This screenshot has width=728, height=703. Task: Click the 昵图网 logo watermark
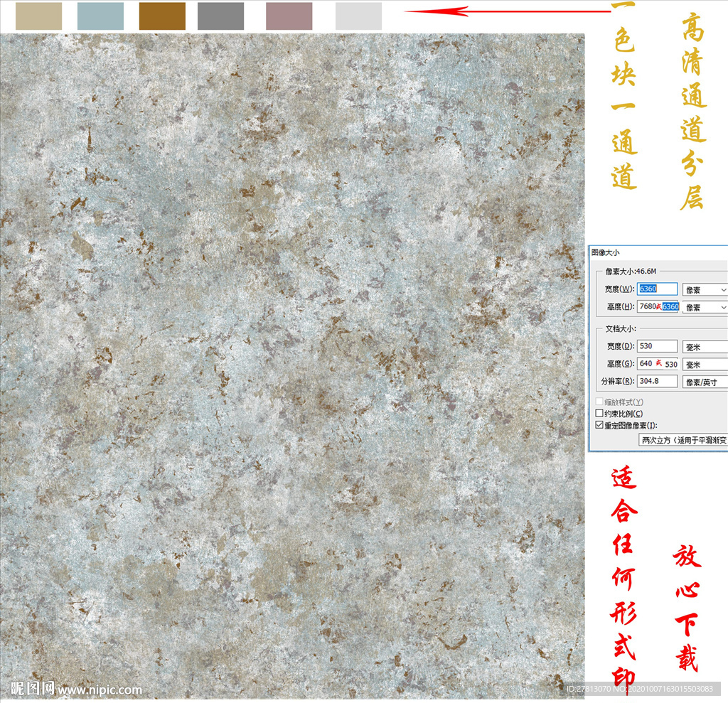[32, 689]
